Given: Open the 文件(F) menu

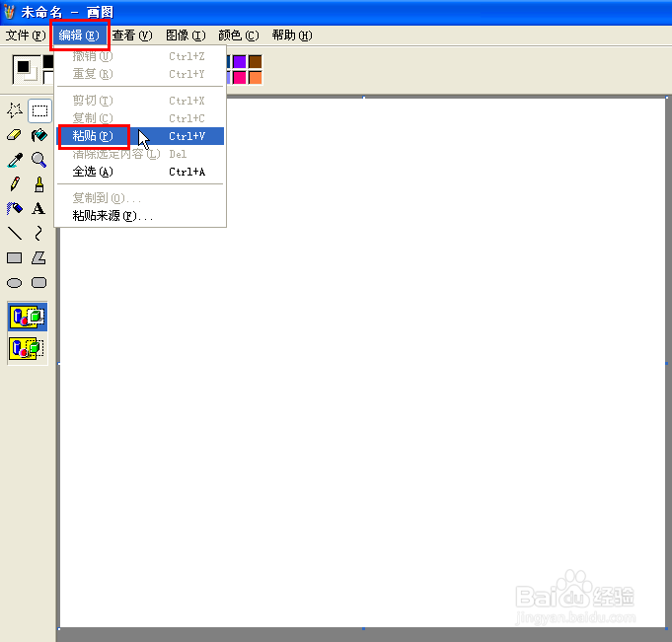Looking at the screenshot, I should pos(26,36).
